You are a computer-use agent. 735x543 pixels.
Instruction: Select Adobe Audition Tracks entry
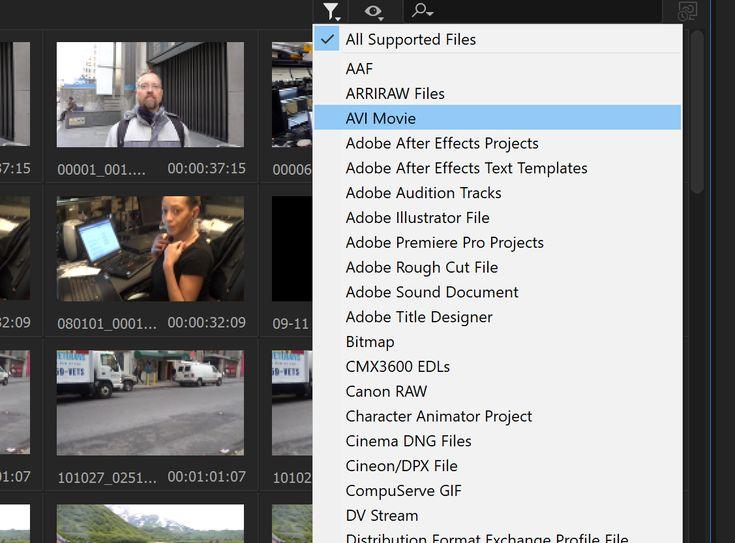coord(423,193)
